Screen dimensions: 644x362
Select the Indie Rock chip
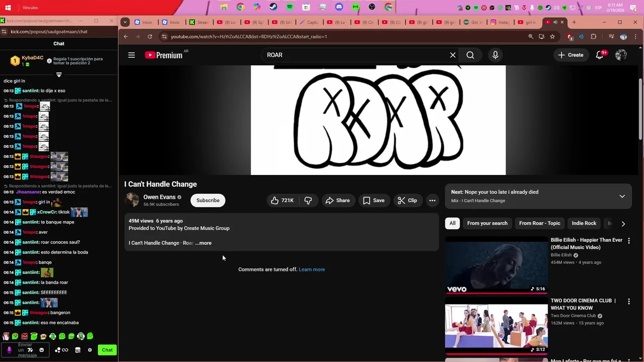tap(584, 223)
